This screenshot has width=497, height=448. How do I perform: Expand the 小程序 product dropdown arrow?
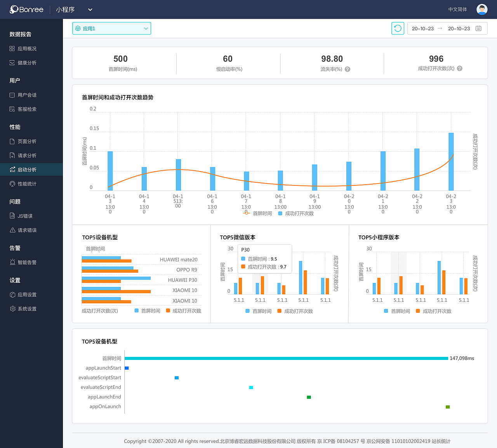(90, 10)
